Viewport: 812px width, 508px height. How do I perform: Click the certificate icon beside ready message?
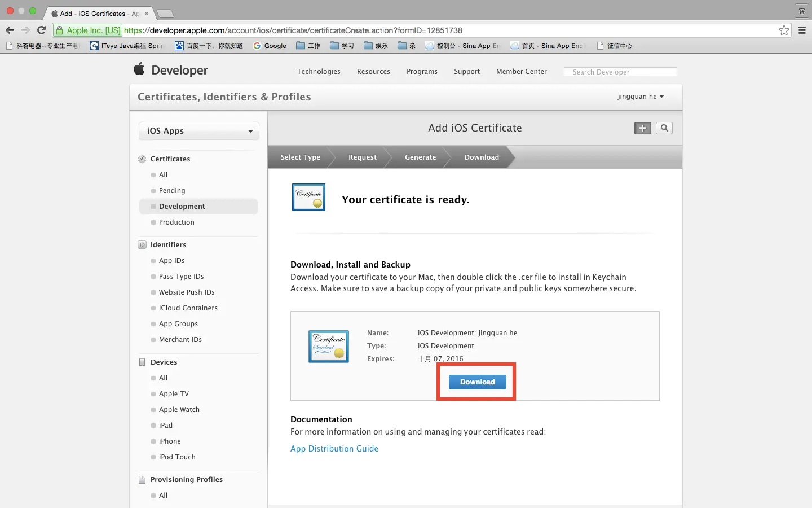(x=308, y=197)
